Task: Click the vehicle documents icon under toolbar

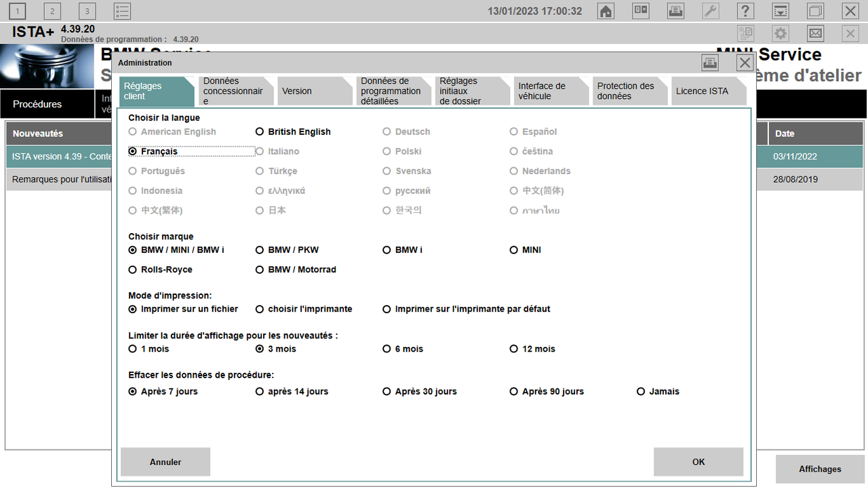Action: pos(746,33)
